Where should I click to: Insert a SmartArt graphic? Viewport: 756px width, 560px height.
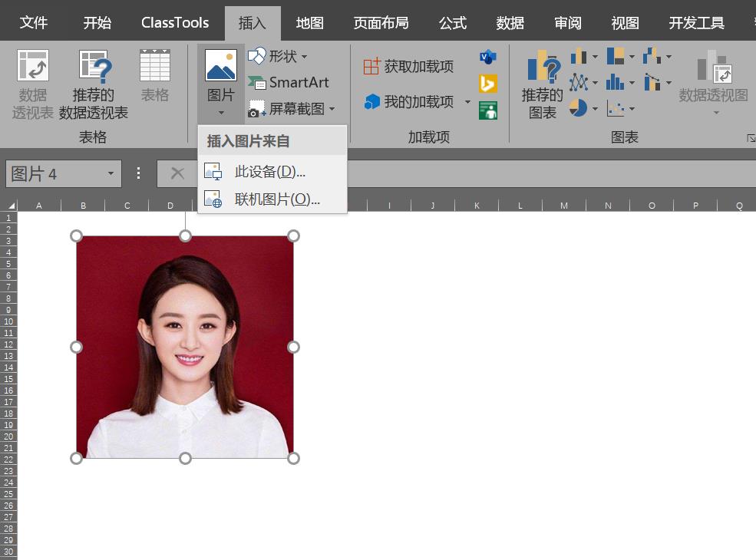tap(289, 82)
